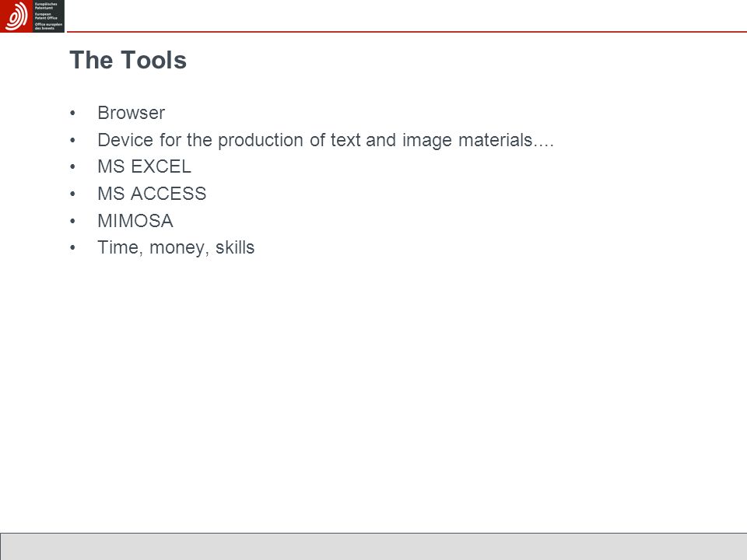Click the red EPO spiral logo icon

16,16
